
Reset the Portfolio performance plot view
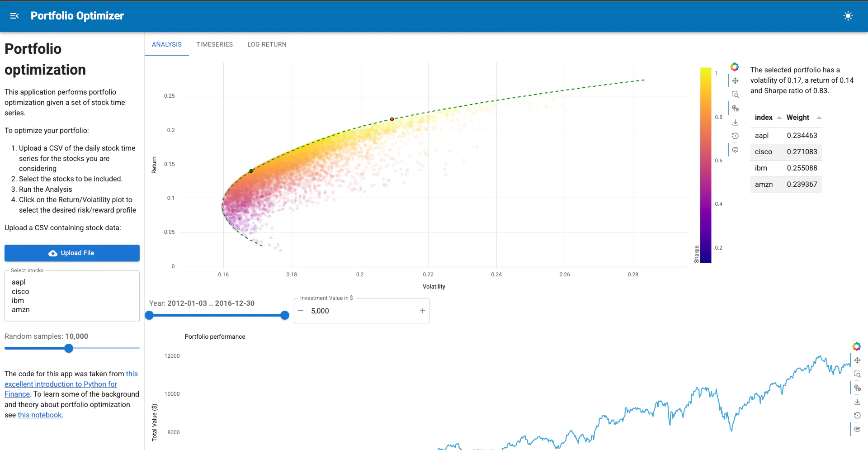[858, 415]
